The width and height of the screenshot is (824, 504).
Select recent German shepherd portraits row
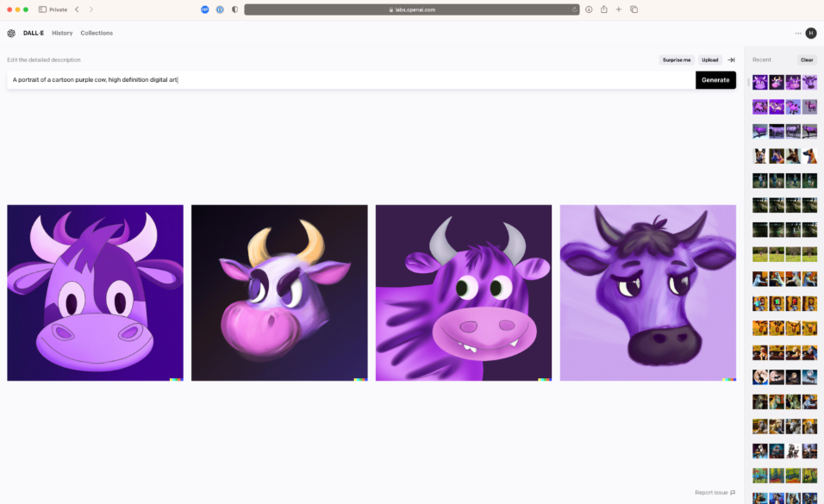coord(784,156)
